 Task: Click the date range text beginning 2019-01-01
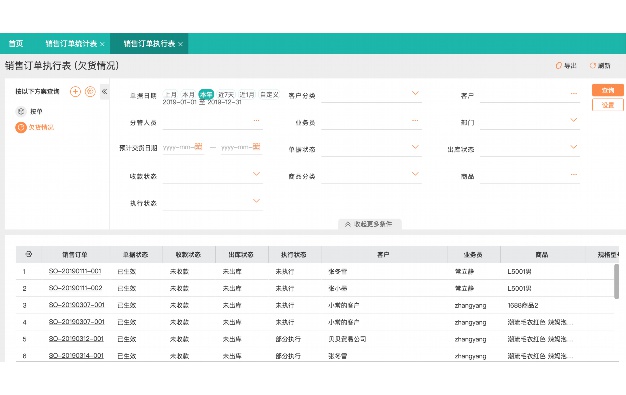[202, 102]
